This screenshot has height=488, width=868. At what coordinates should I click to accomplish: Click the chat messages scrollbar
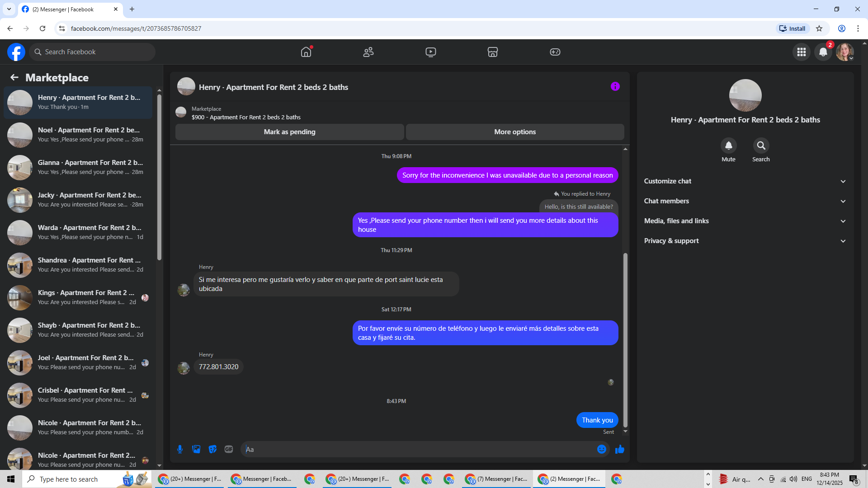click(625, 339)
